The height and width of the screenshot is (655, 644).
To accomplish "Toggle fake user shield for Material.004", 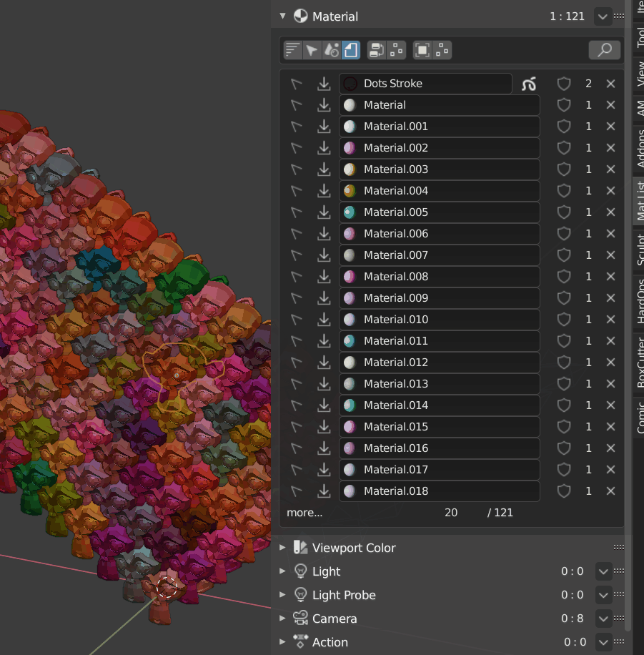I will (564, 191).
